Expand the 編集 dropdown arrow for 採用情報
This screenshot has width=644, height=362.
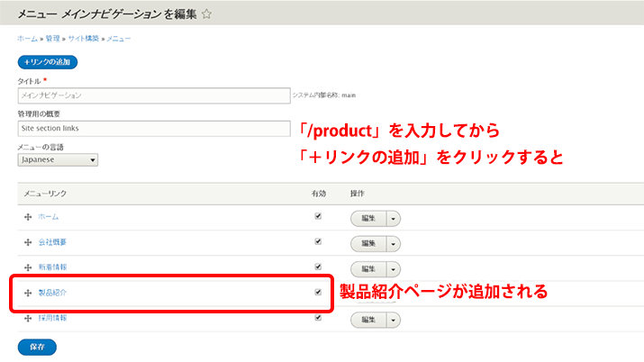[393, 321]
